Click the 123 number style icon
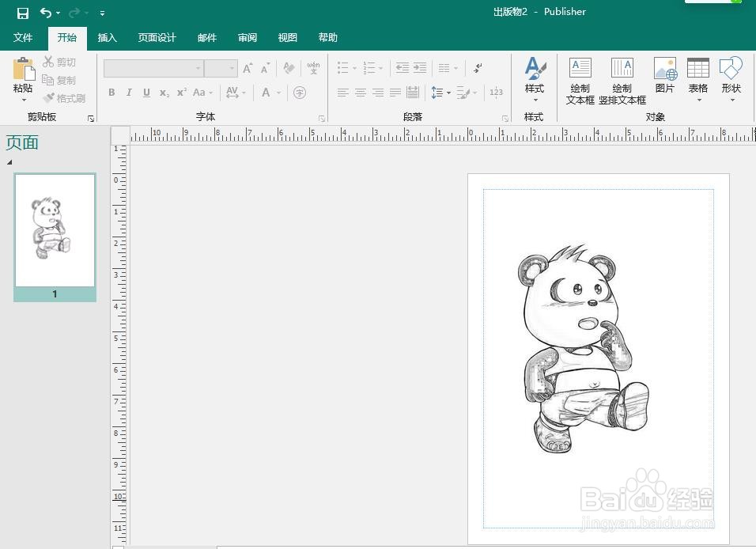 pos(496,93)
